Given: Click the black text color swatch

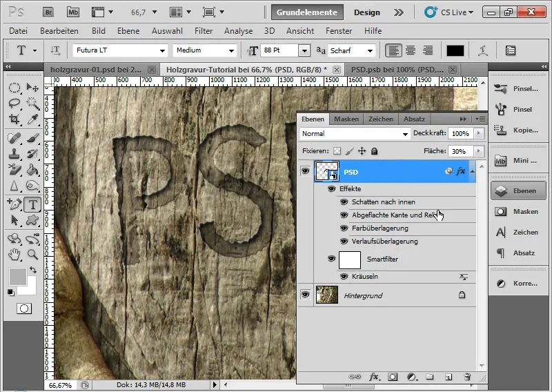Looking at the screenshot, I should tap(455, 50).
